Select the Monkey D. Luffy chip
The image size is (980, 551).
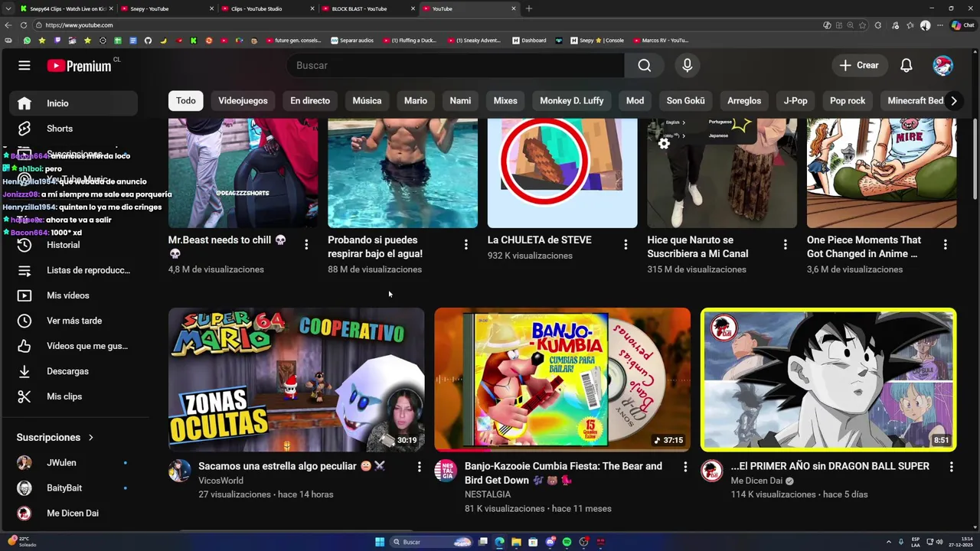[572, 101]
